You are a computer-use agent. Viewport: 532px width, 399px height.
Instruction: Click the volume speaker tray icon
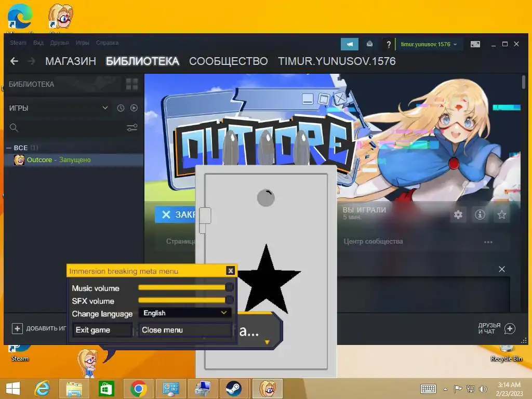click(x=483, y=389)
